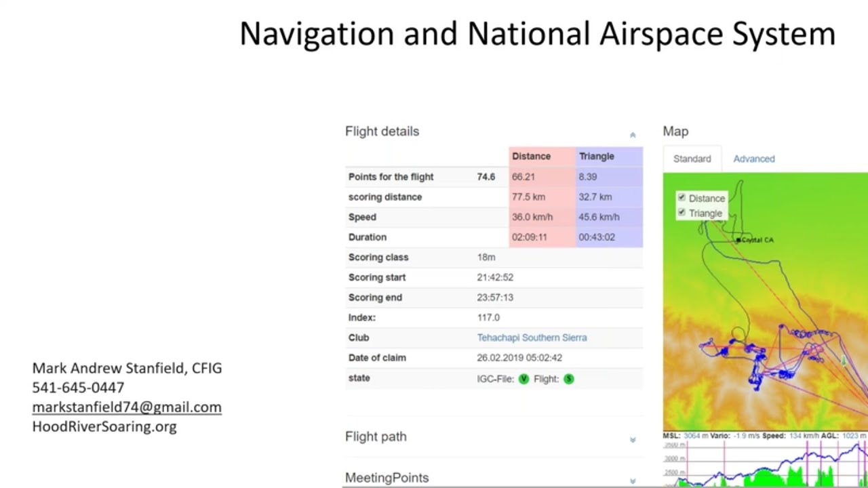Open the Advanced map tab
The height and width of the screenshot is (488, 868).
click(754, 159)
